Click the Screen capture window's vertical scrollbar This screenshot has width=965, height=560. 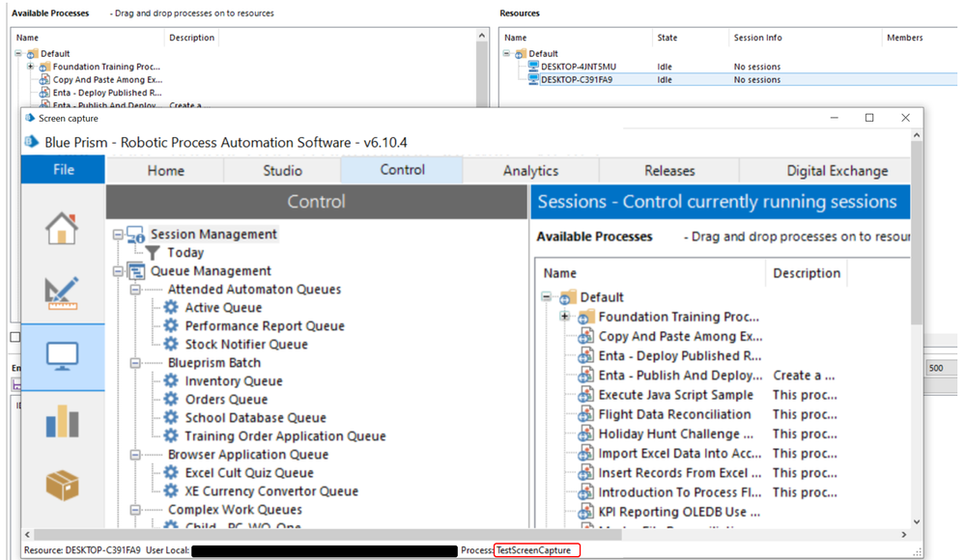click(x=916, y=290)
